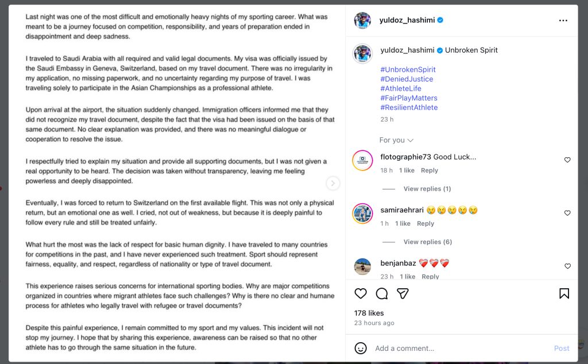Save post with bookmark icon
This screenshot has height=364, width=588.
point(564,293)
